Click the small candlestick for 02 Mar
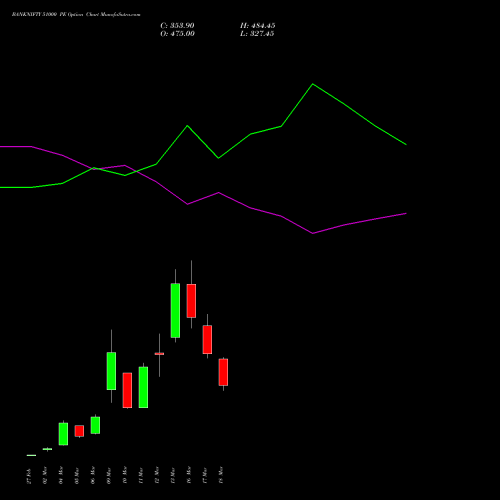 (x=47, y=449)
